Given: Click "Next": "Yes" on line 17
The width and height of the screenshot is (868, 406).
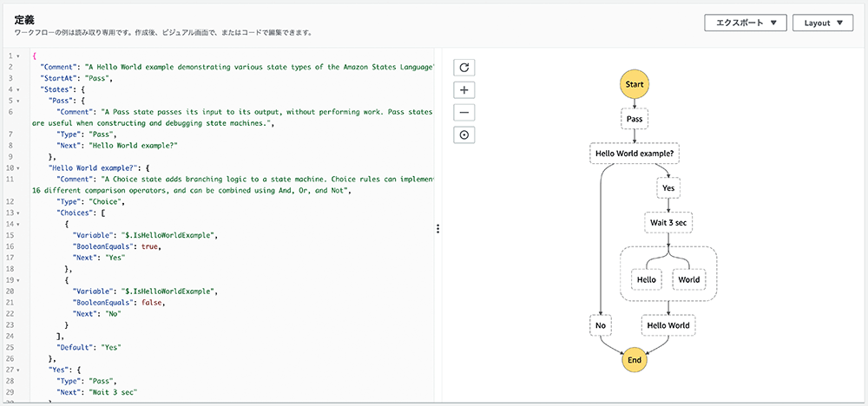Looking at the screenshot, I should point(100,258).
